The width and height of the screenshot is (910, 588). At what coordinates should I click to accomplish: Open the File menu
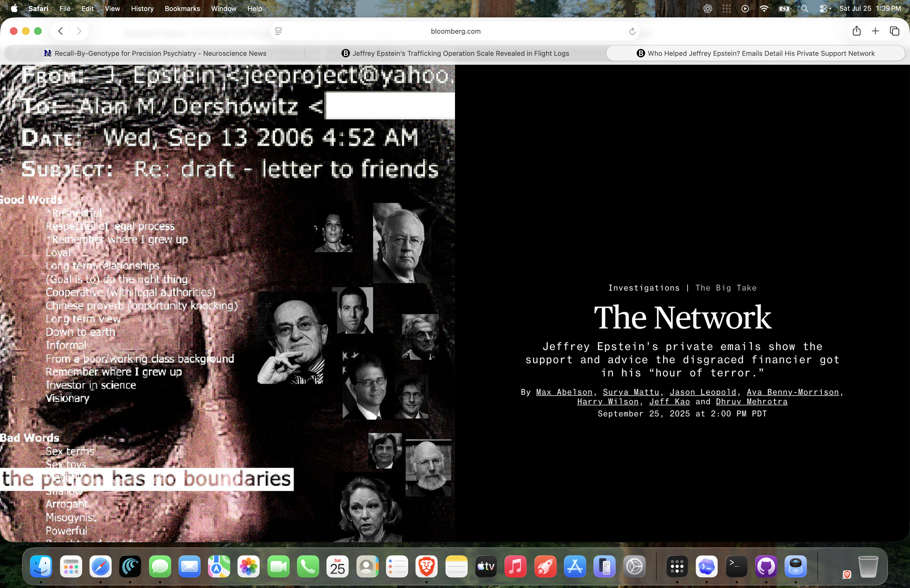pyautogui.click(x=65, y=8)
